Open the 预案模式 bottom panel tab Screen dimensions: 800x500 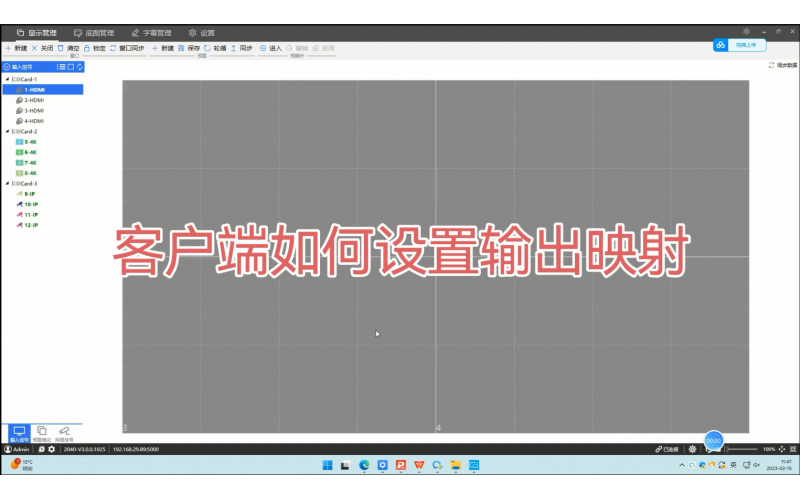(x=42, y=434)
